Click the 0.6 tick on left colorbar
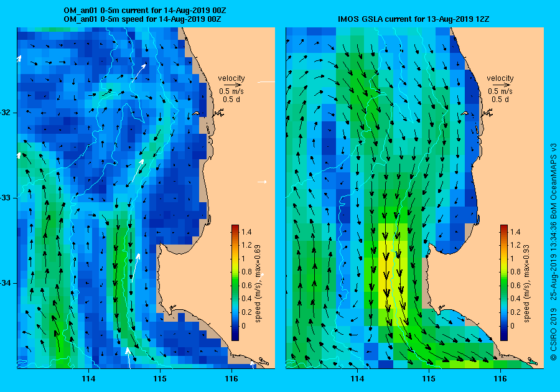 click(x=246, y=285)
